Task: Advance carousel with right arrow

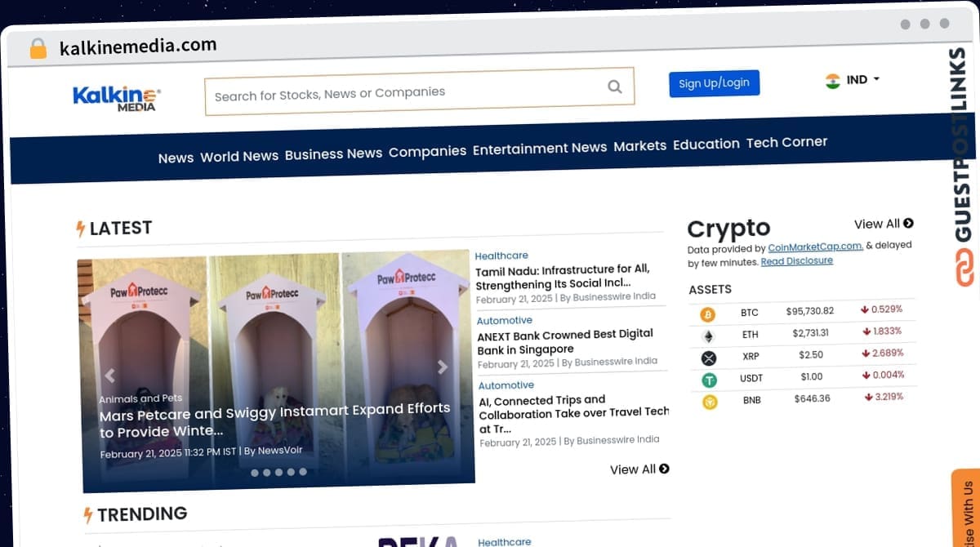Action: pos(443,367)
